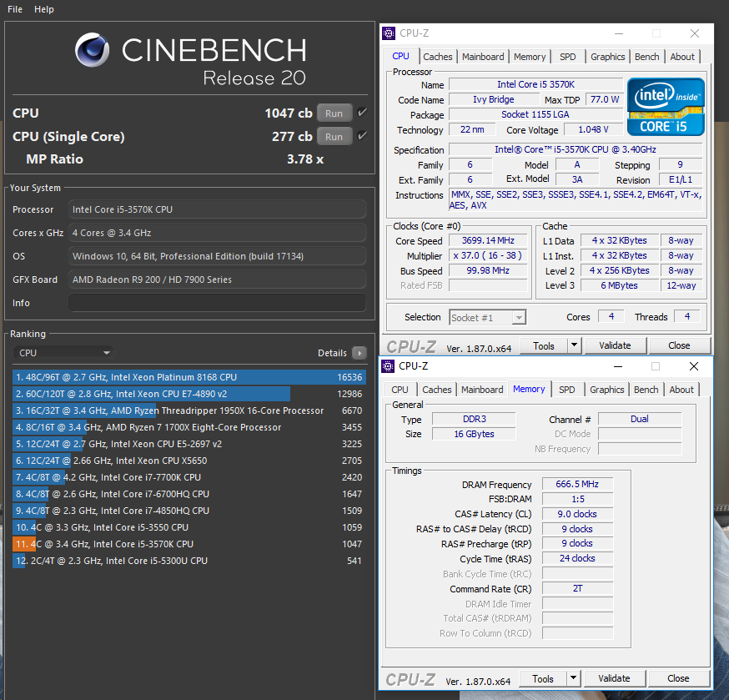Toggle the CPU test checkmark
729x700 pixels.
[362, 113]
